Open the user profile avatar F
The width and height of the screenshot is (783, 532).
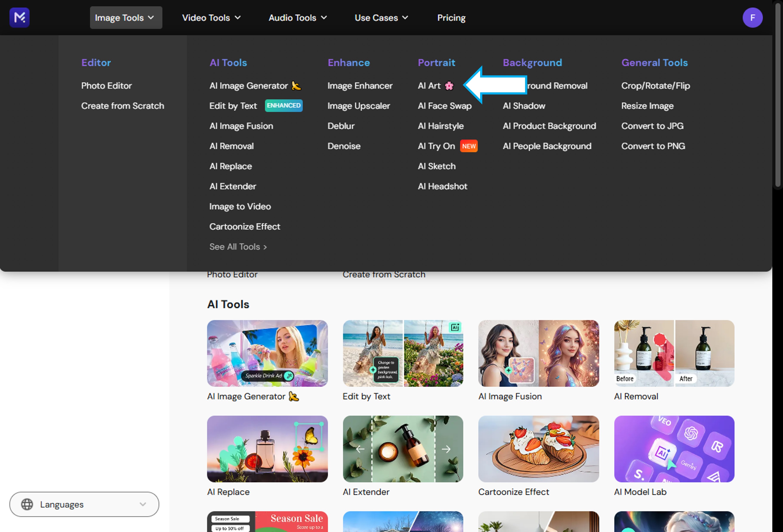tap(752, 17)
